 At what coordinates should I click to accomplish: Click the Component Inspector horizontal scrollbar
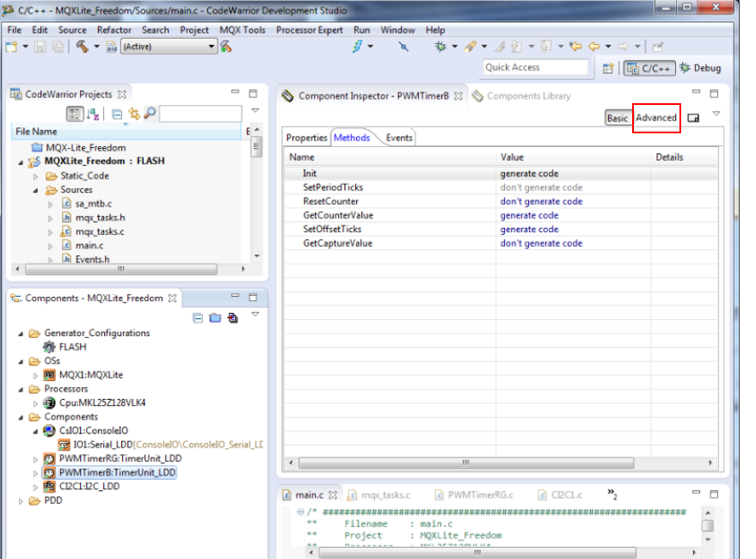coord(466,463)
